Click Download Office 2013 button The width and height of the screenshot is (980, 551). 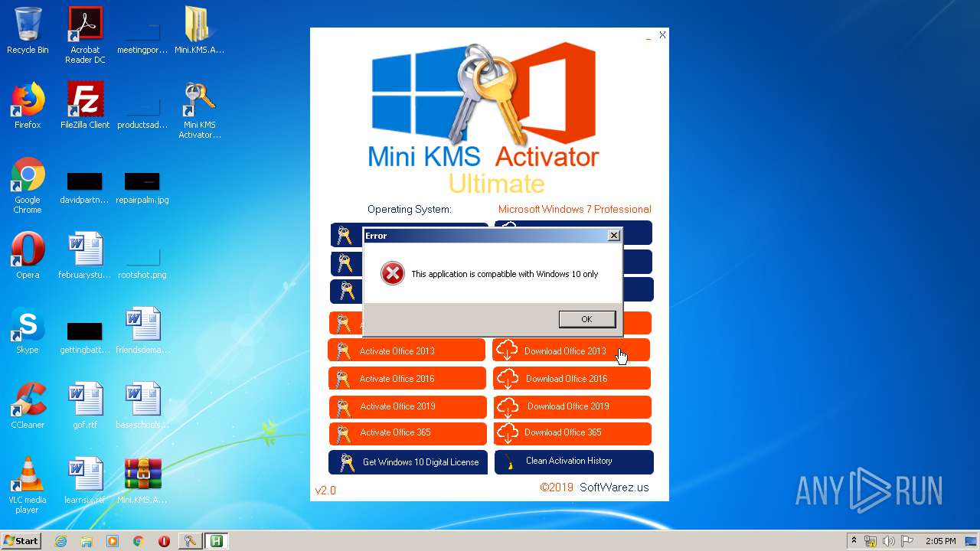point(571,350)
